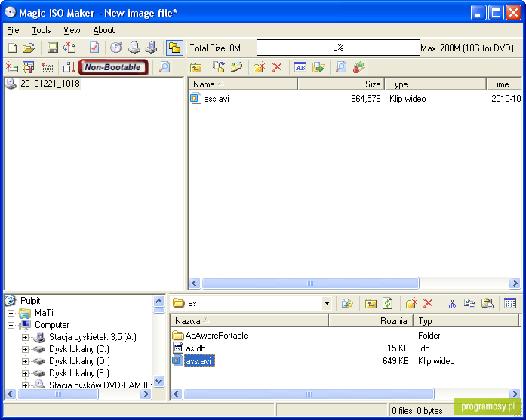Open the View menu
526x420 pixels.
72,30
